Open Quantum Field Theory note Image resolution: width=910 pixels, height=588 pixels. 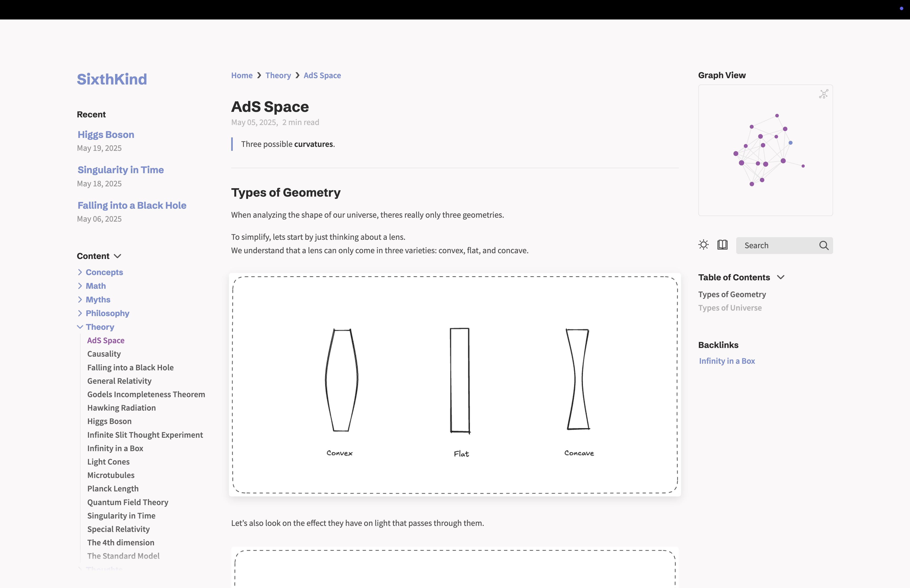[127, 502]
